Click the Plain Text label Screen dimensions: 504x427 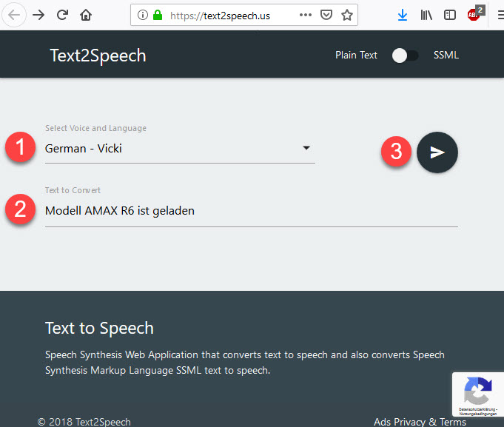pos(356,55)
